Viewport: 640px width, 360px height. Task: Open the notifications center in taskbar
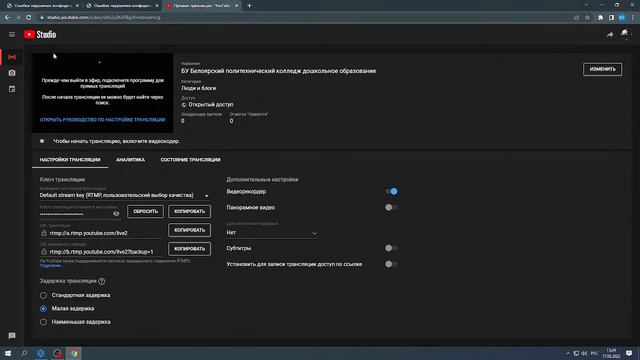click(629, 353)
